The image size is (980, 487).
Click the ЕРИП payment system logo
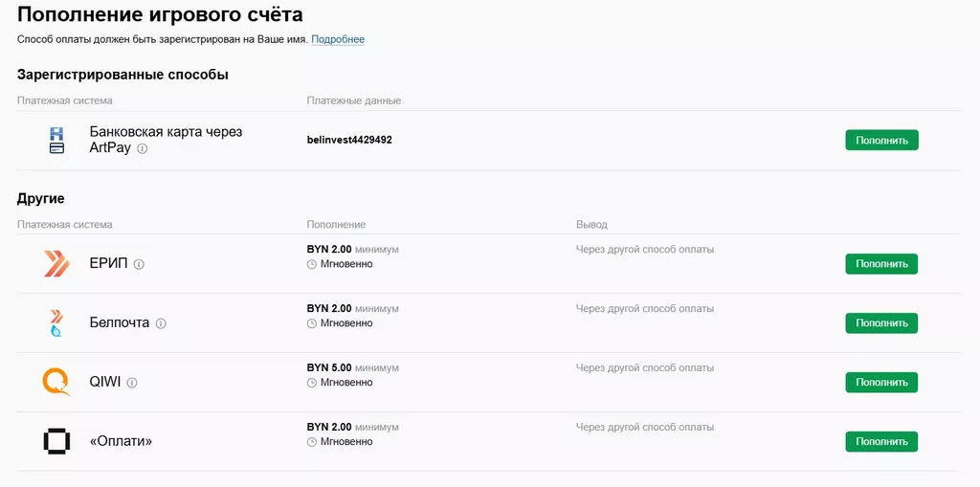coord(56,264)
